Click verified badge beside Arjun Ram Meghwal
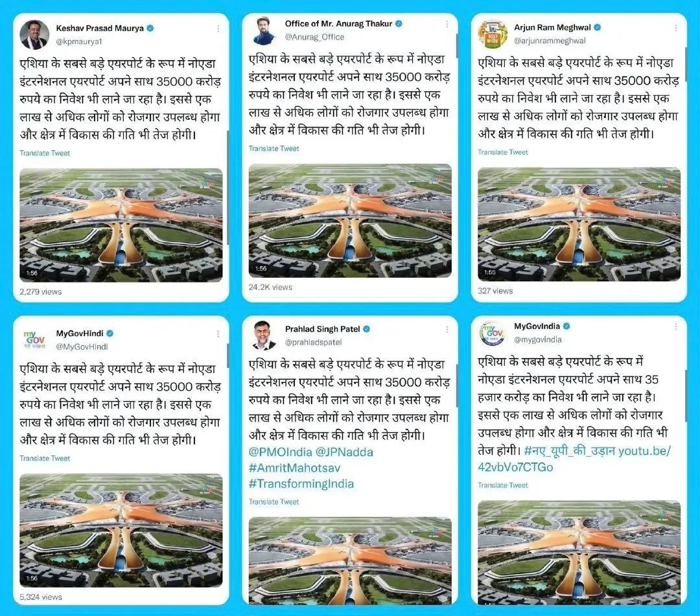This screenshot has height=616, width=700. coord(598,27)
